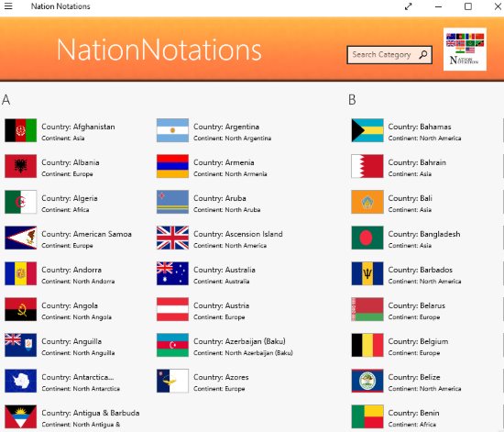Open the B group header
The width and height of the screenshot is (504, 432).
click(352, 100)
